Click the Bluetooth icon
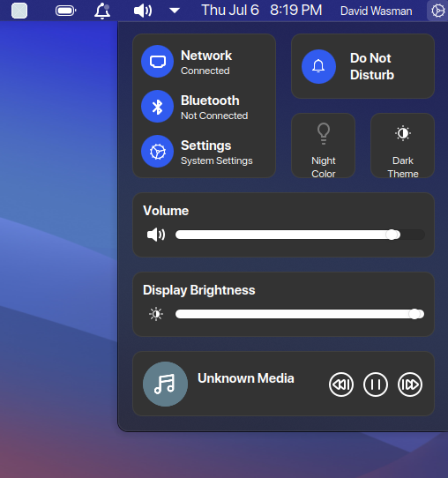Viewport: 448px width, 478px height. (158, 107)
